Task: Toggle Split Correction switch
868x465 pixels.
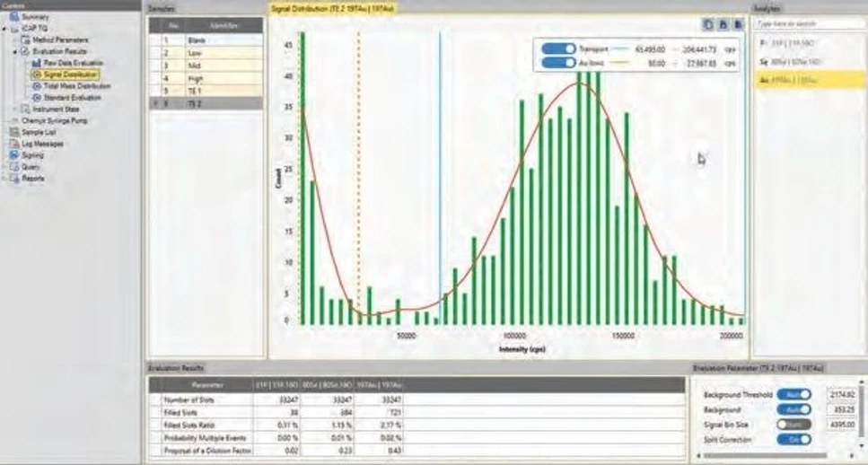Action: click(793, 440)
